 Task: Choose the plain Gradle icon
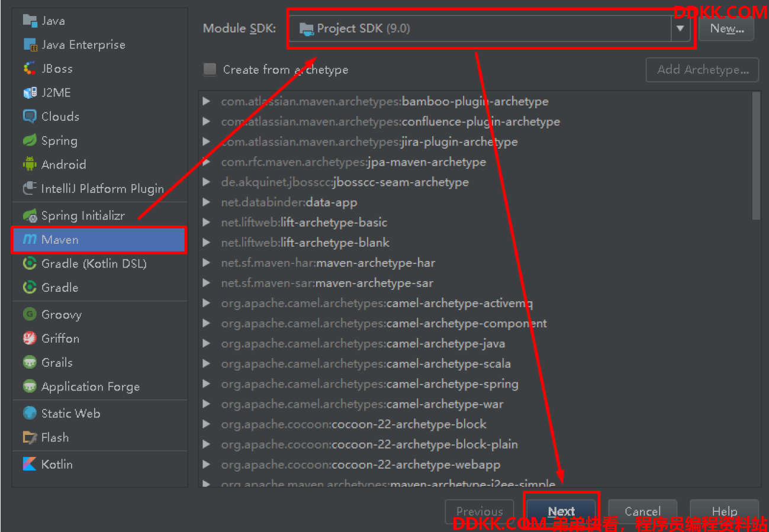pyautogui.click(x=30, y=288)
